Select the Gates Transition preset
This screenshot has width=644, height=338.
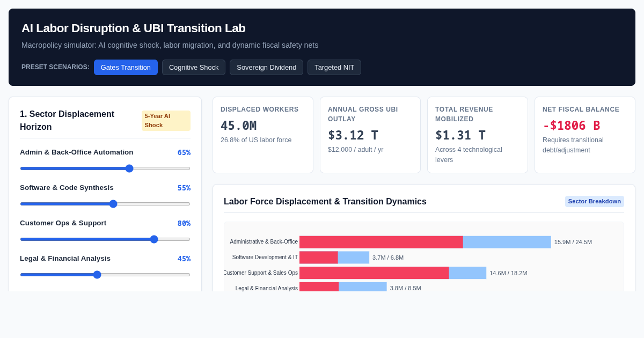tap(126, 67)
